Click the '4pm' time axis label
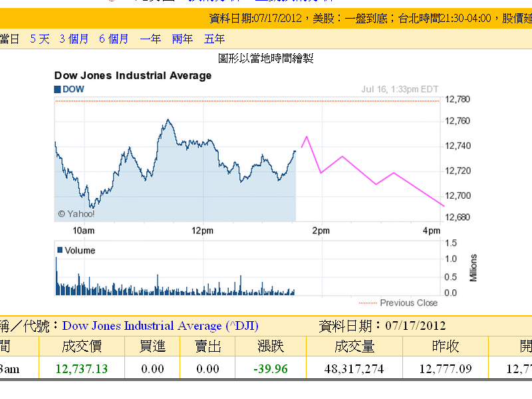The height and width of the screenshot is (399, 532). 432,231
